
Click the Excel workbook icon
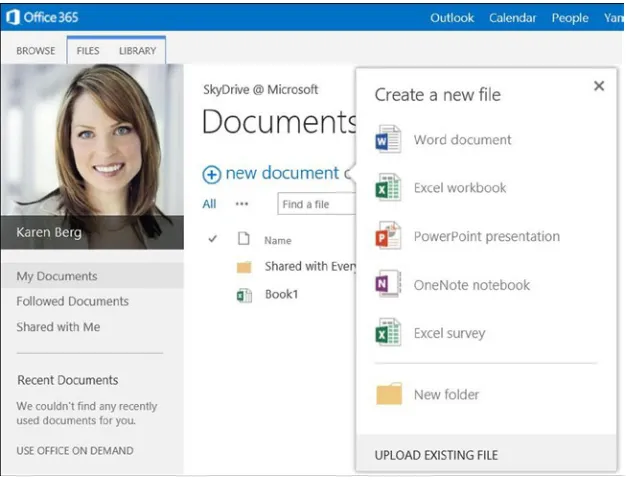388,187
